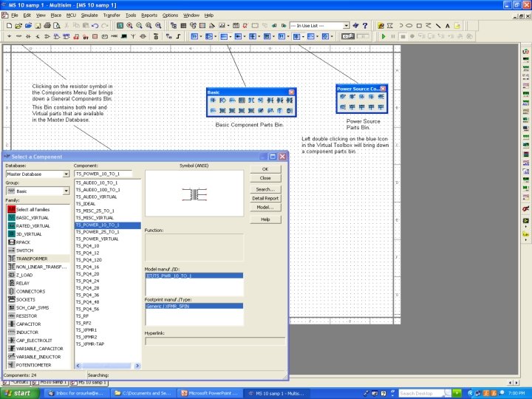Toggle the simulation on/off switch

click(x=348, y=36)
